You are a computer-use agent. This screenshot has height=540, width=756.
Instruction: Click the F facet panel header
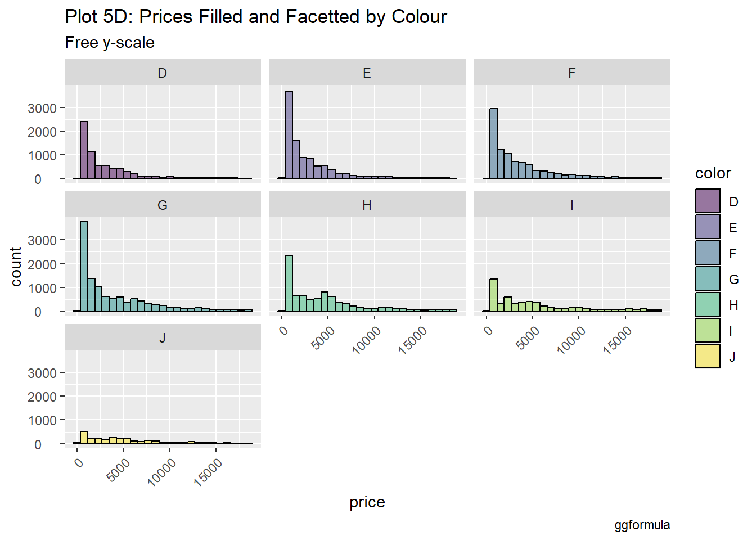(x=571, y=73)
